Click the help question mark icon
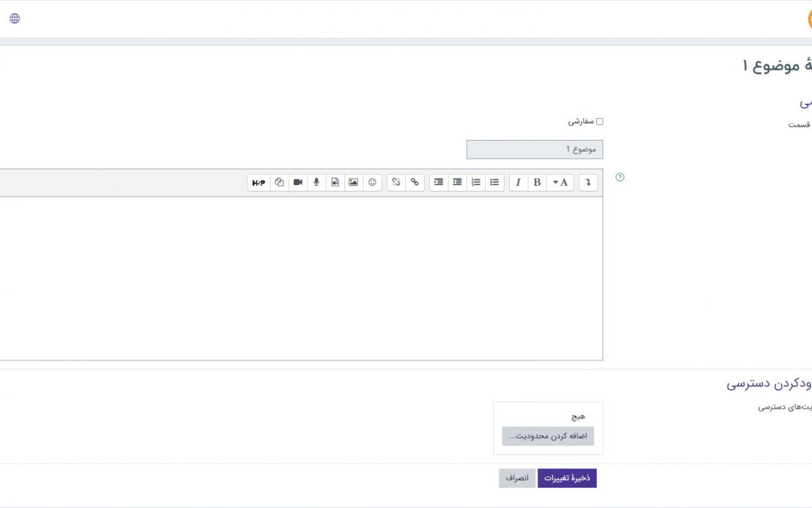This screenshot has height=508, width=812. pos(620,178)
